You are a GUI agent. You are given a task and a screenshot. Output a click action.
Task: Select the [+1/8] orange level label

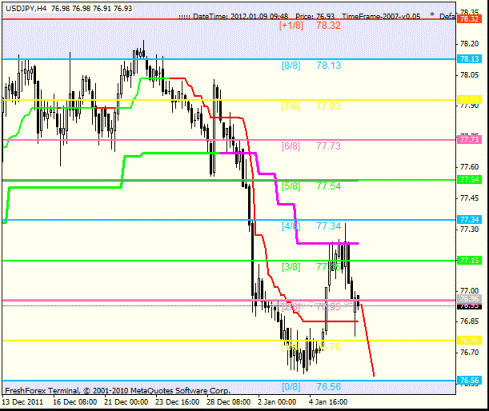click(x=291, y=26)
